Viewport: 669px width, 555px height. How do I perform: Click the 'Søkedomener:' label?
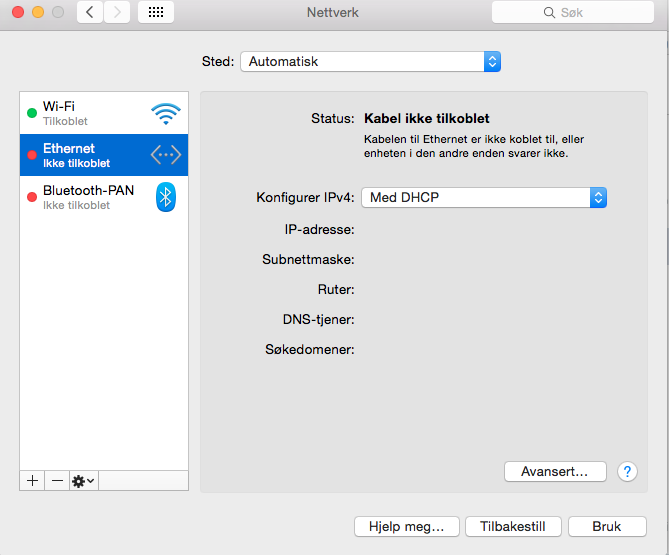310,349
